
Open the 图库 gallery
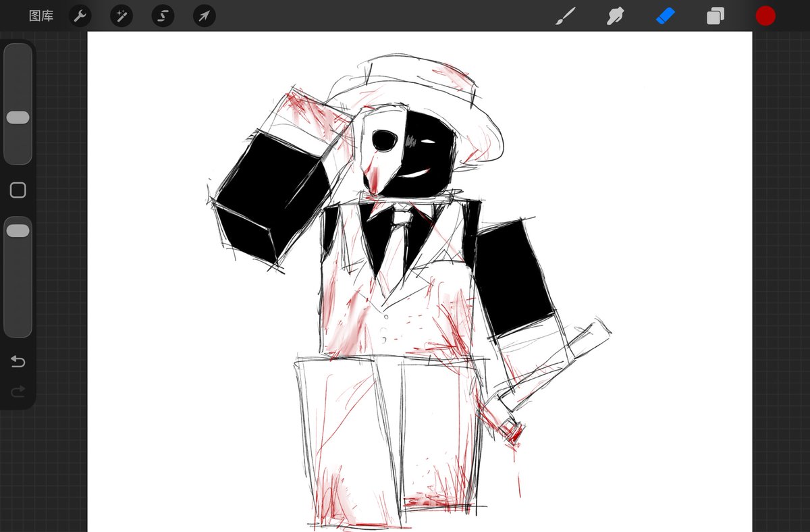[x=41, y=16]
